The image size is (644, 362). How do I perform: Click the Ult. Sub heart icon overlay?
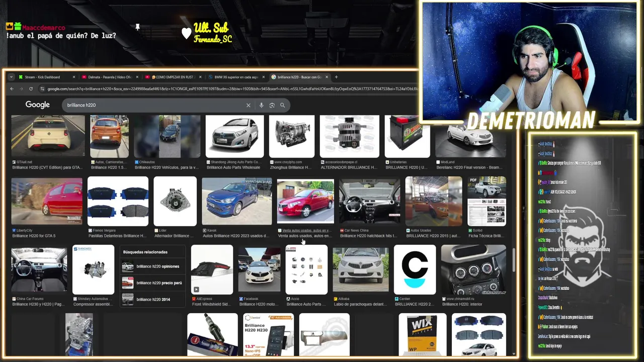(187, 33)
